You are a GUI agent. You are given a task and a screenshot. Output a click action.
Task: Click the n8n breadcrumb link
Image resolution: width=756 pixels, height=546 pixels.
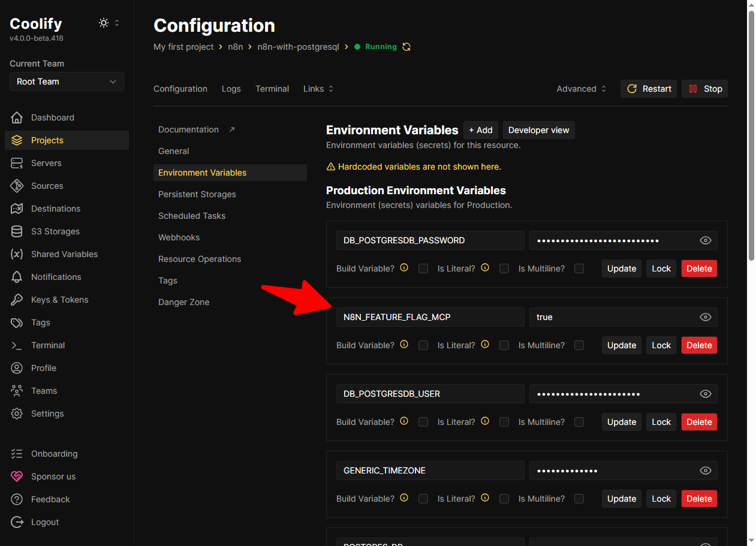click(x=235, y=47)
